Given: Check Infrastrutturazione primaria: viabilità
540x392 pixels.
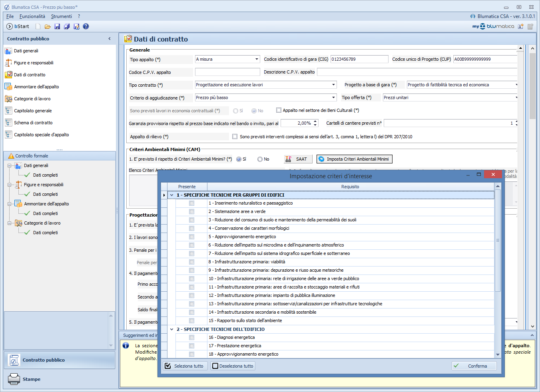Looking at the screenshot, I should 191,262.
